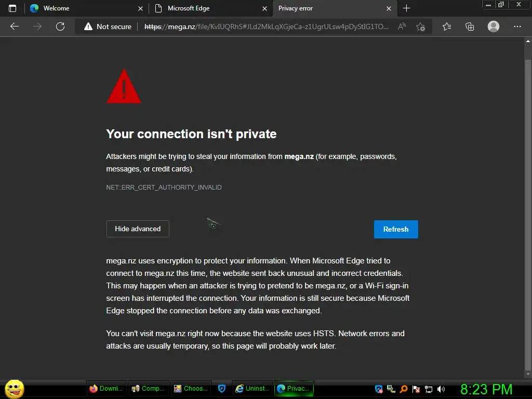
Task: Open the Firefox Downloads taskbar item
Action: 107,388
